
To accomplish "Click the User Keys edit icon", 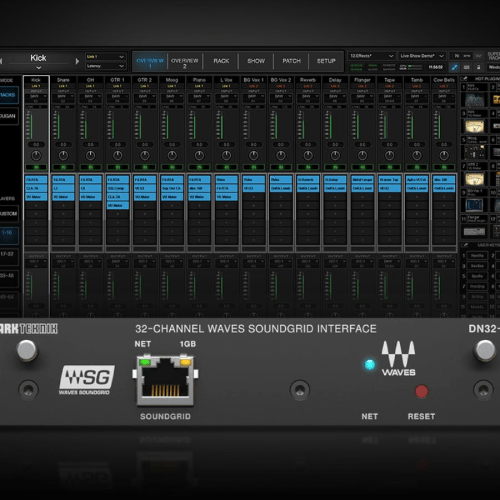I will point(464,245).
